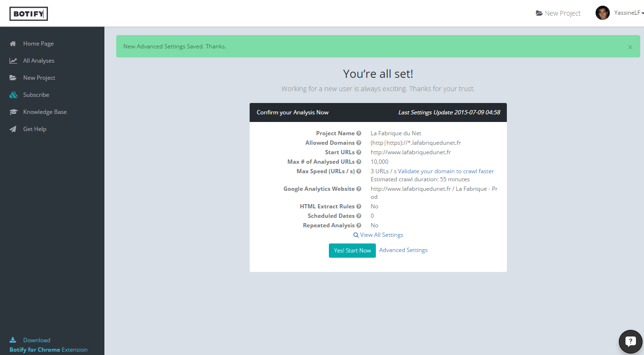Open the Advanced Settings link

coord(403,250)
